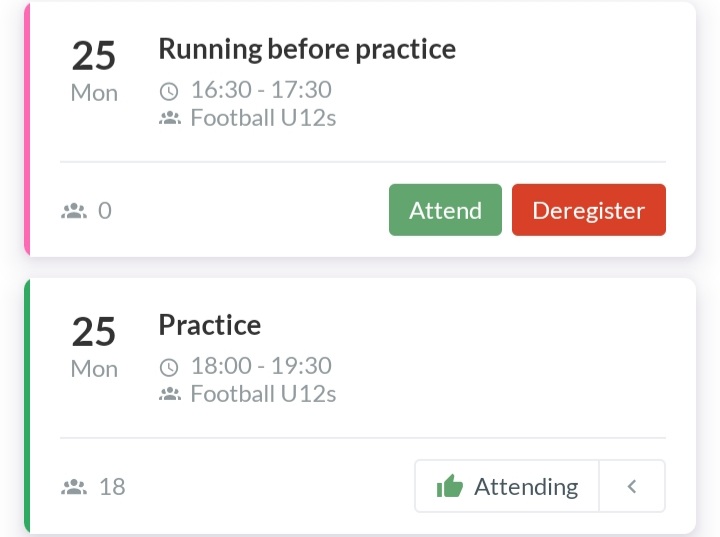Screen dimensions: 720x537
Task: Click the thumbs-up icon on Practice
Action: [x=450, y=486]
